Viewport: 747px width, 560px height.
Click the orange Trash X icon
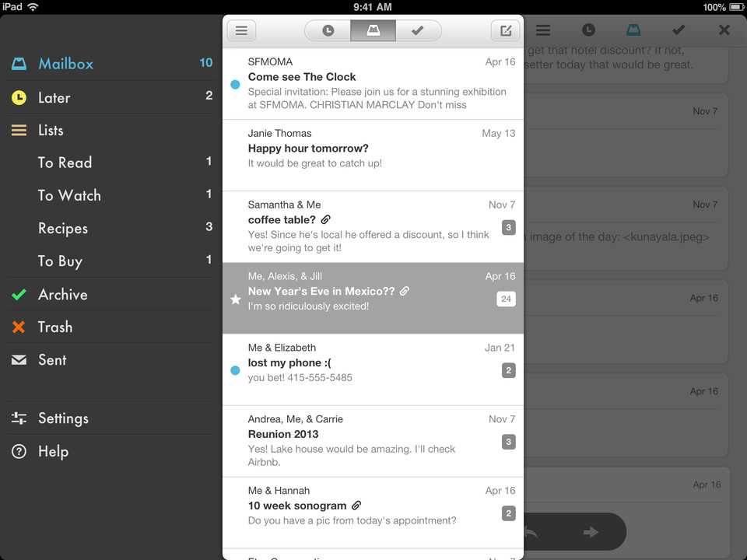pyautogui.click(x=19, y=327)
